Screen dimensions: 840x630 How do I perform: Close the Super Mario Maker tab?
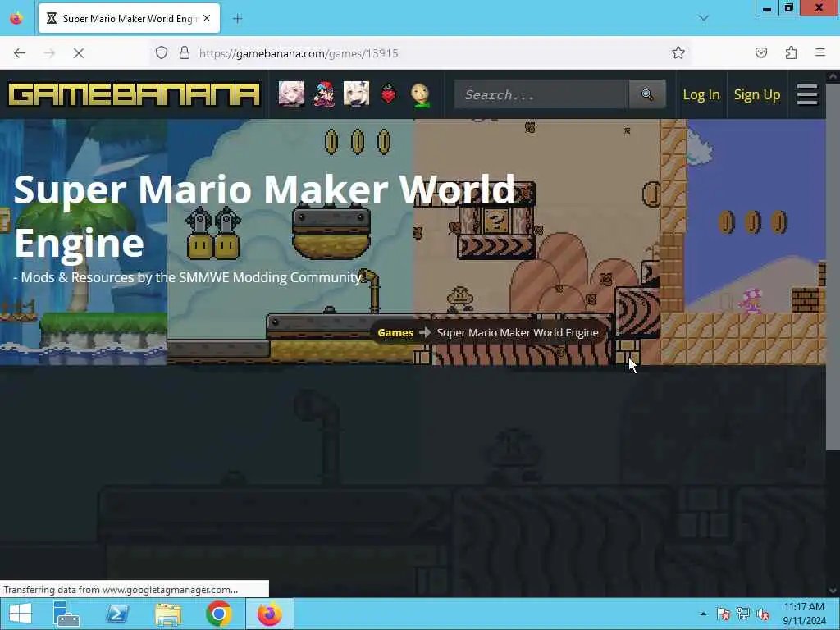click(x=207, y=19)
